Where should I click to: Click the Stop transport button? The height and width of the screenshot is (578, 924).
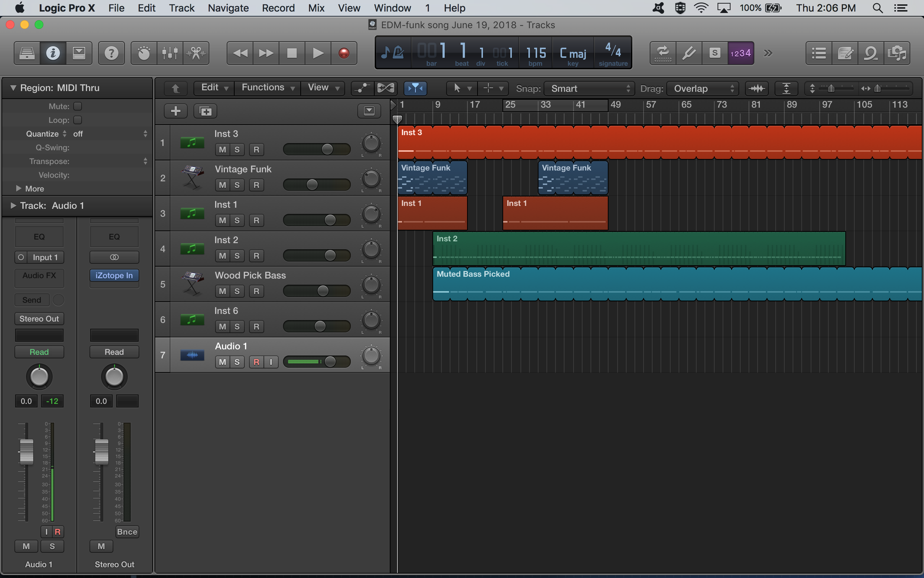(292, 53)
